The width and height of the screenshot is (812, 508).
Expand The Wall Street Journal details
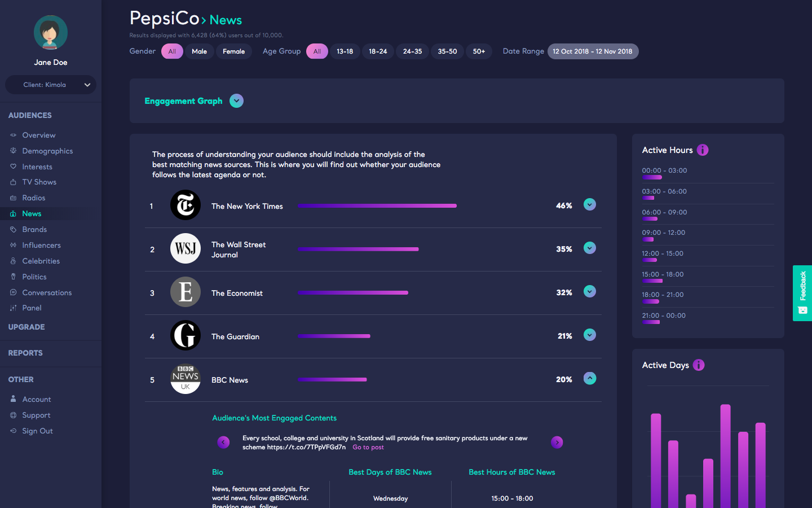(x=590, y=248)
